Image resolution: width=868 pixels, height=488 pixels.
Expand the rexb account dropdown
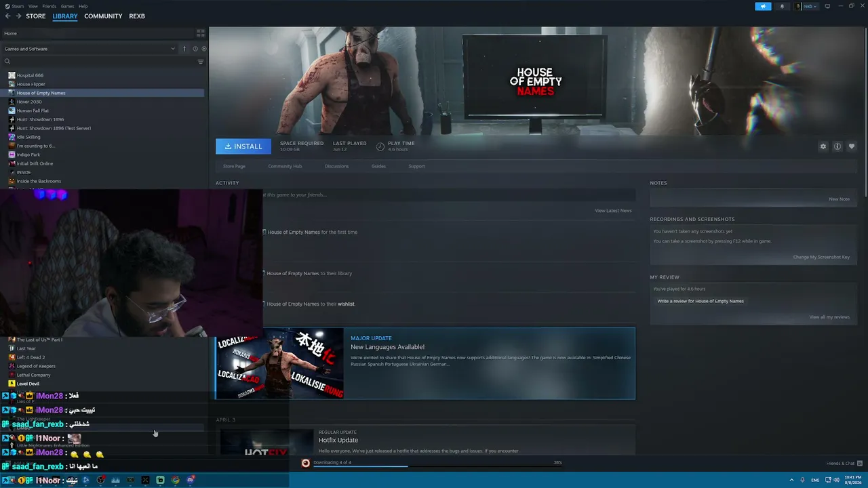[x=806, y=6]
